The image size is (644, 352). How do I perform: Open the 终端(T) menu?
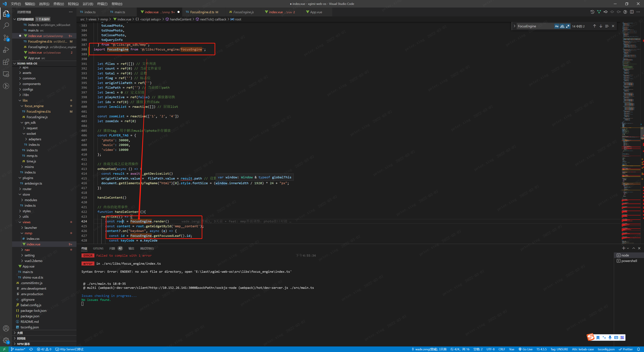click(102, 4)
